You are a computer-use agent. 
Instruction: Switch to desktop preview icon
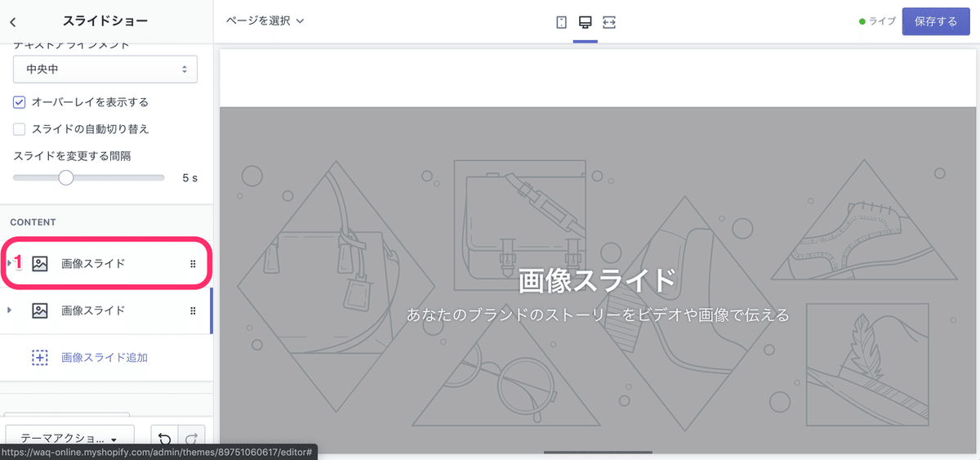click(585, 22)
